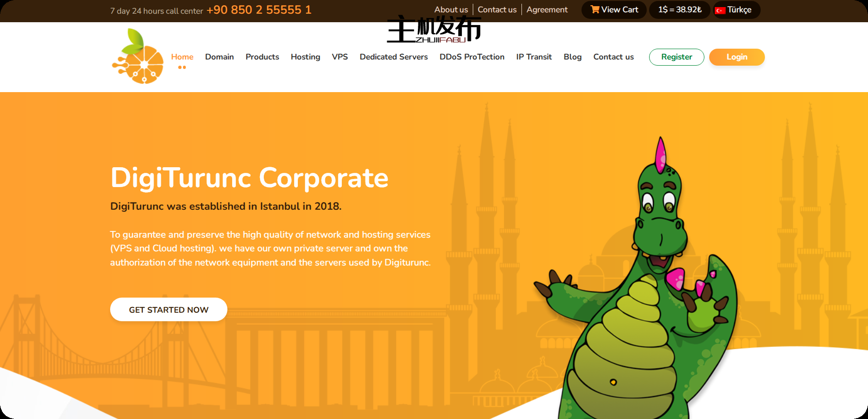Expand the Products menu
This screenshot has height=419, width=868.
262,57
